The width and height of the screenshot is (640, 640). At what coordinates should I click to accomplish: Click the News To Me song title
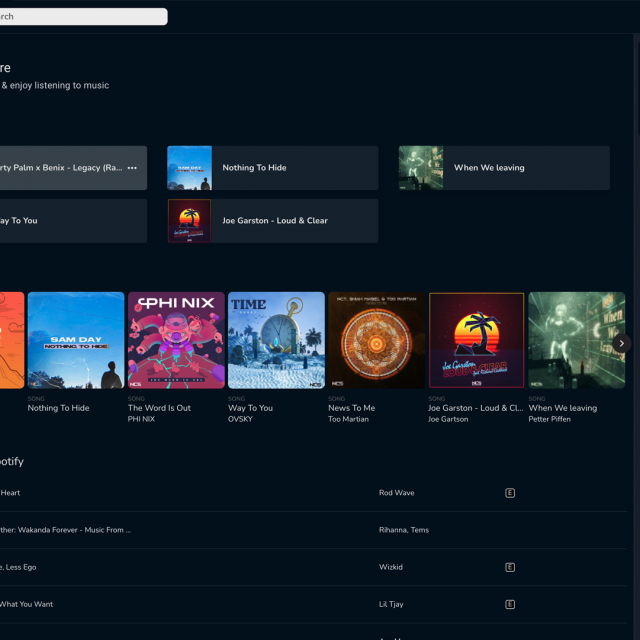351,408
